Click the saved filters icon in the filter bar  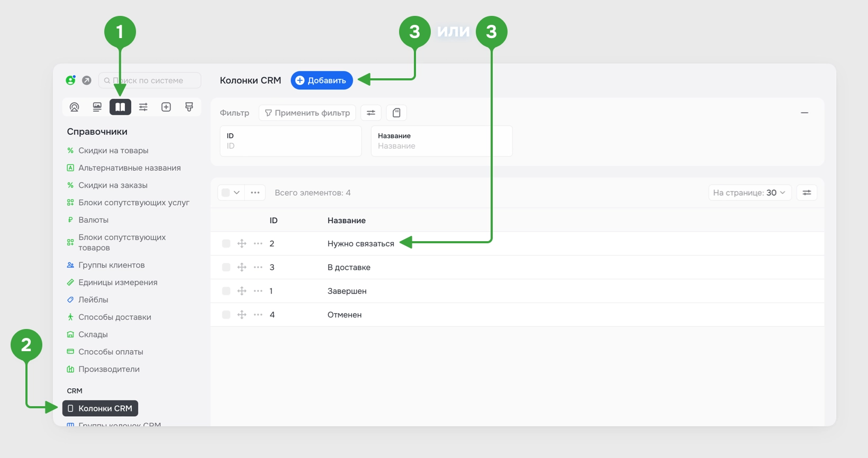(x=396, y=113)
